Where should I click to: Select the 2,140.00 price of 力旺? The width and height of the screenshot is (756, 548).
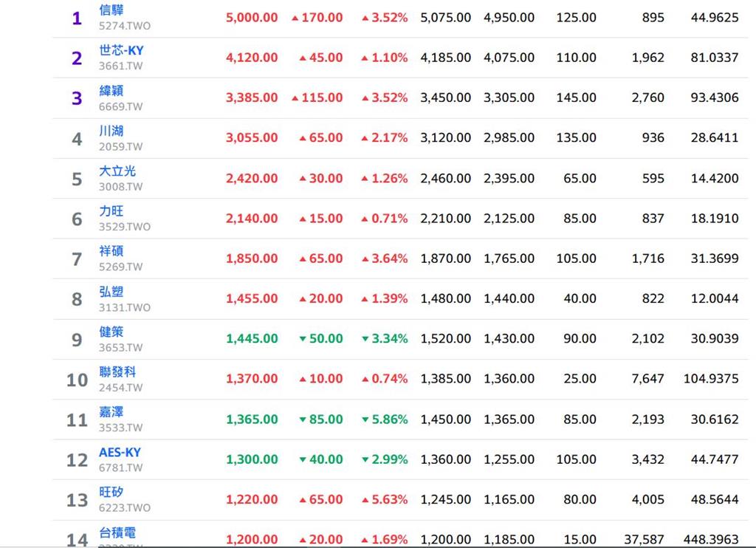(x=252, y=218)
